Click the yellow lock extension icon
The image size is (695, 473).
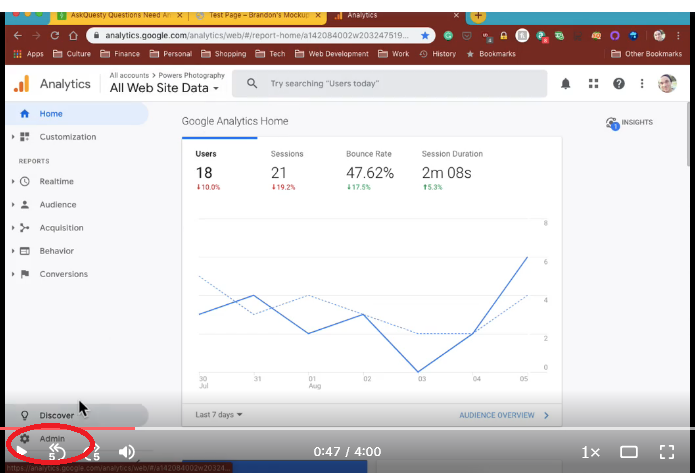[x=504, y=35]
